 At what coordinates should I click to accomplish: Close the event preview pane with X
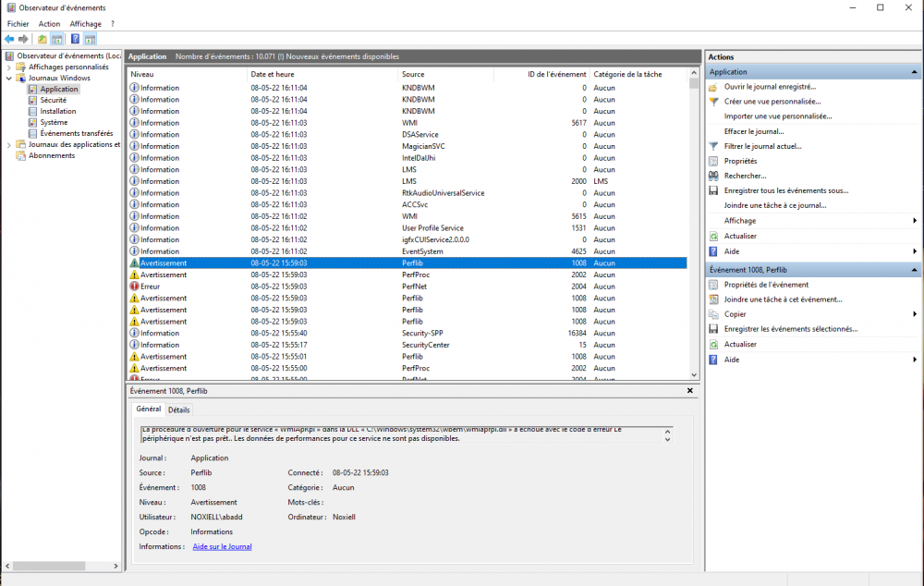click(690, 391)
